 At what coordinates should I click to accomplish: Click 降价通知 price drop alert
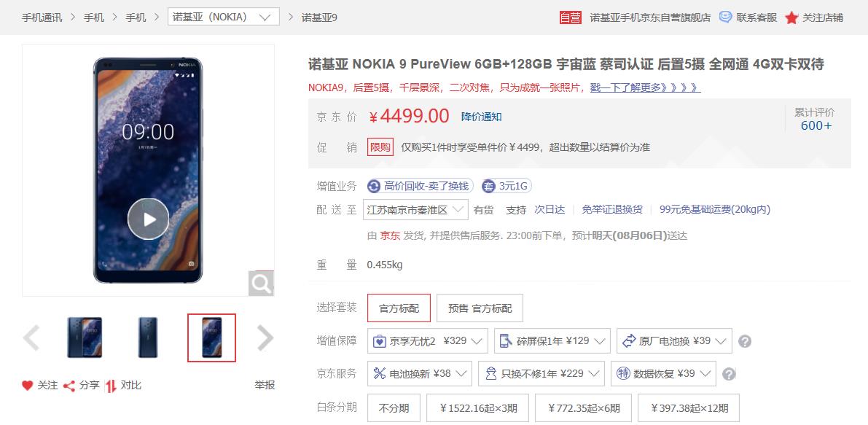point(482,117)
